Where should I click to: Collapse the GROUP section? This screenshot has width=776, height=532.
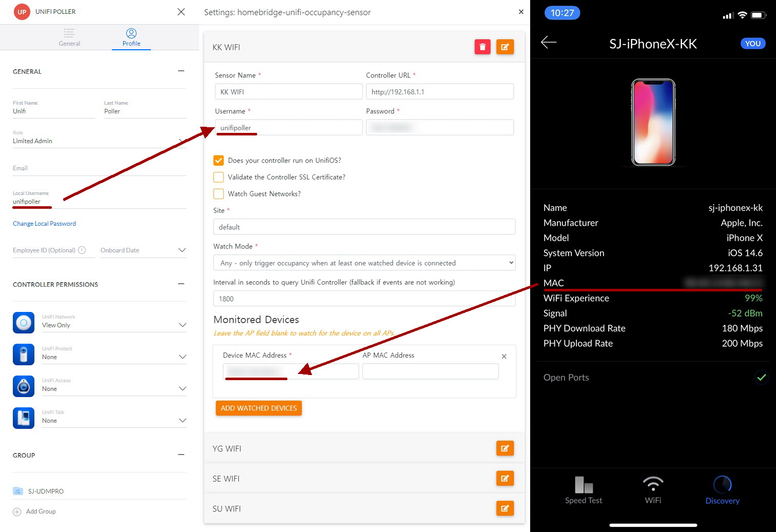click(181, 455)
